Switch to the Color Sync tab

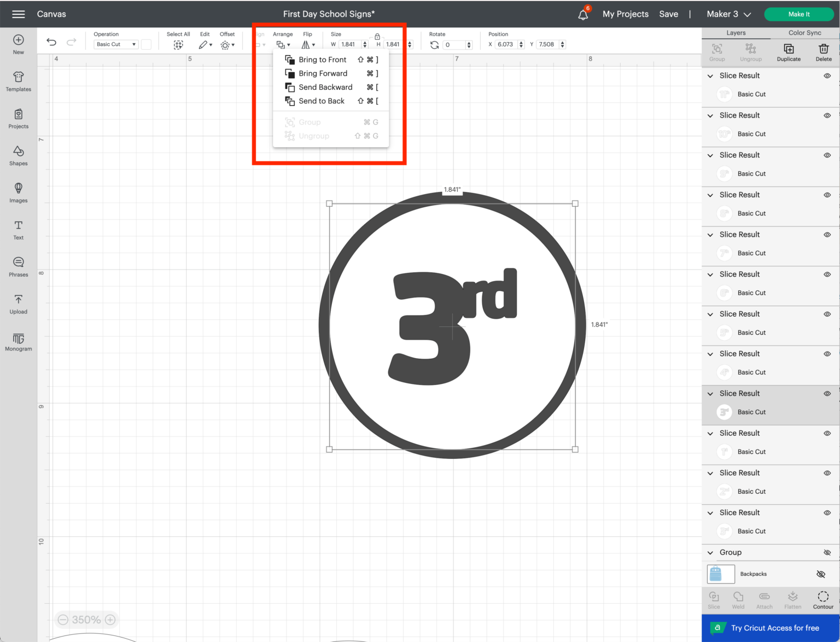(804, 33)
